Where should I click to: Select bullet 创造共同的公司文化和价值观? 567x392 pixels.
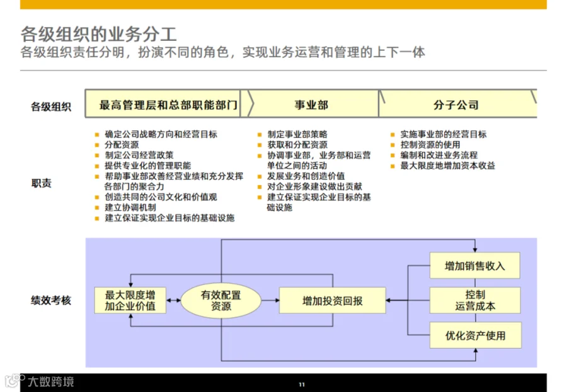click(161, 198)
